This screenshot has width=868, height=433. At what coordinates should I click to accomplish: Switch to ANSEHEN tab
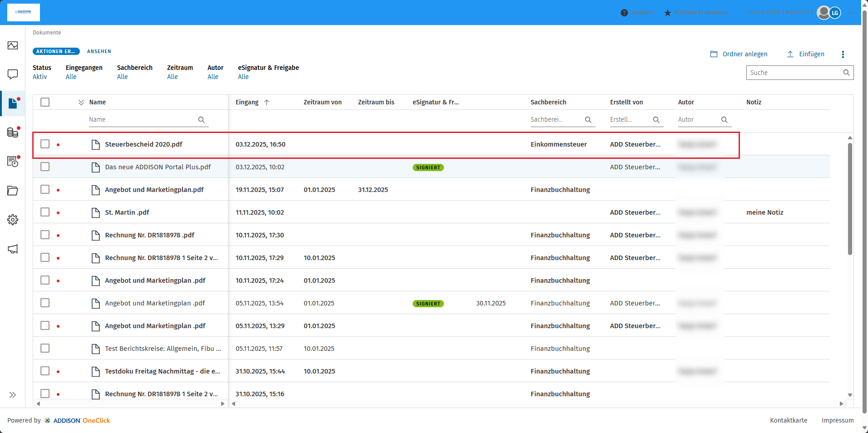point(99,51)
